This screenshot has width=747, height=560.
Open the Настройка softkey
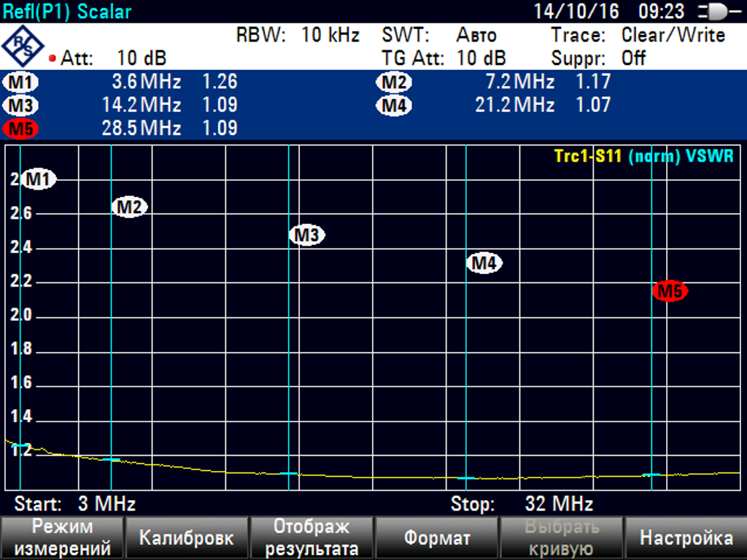[x=686, y=538]
